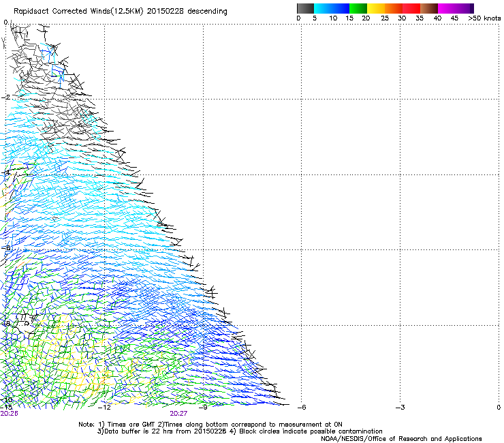This screenshot has height=443, width=504.
Task: Click the "-12" longitude axis label
Action: 104,408
